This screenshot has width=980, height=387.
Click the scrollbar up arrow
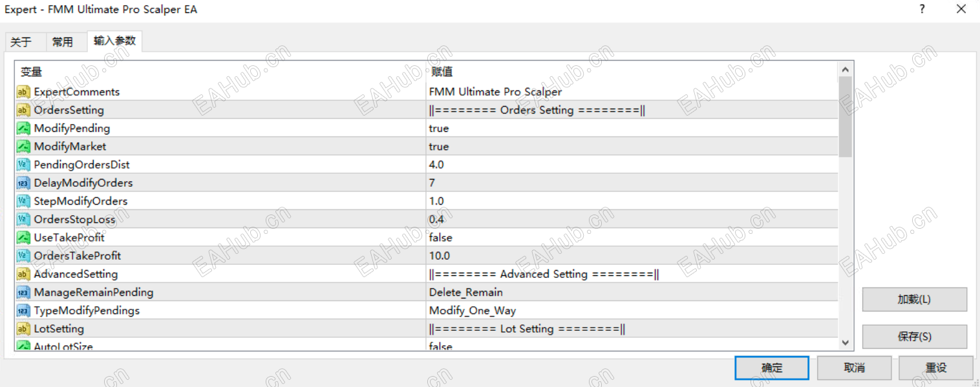(x=845, y=69)
